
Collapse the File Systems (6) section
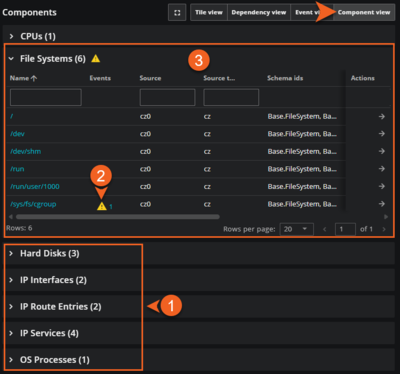(x=11, y=59)
